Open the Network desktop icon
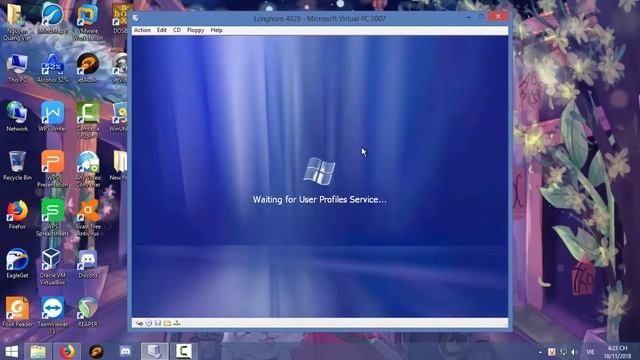 [17, 117]
